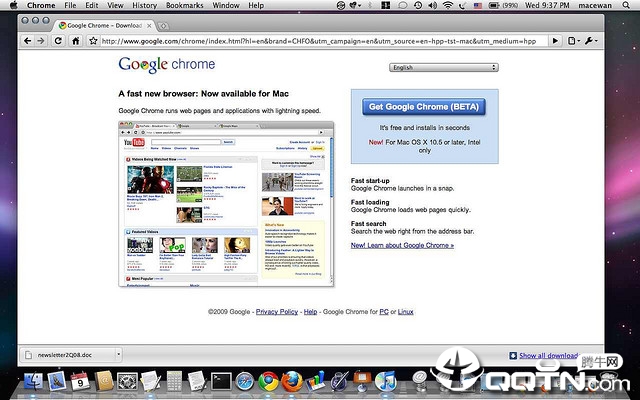The image size is (640, 400).
Task: Open Address Book in the Dock
Action: point(104,382)
